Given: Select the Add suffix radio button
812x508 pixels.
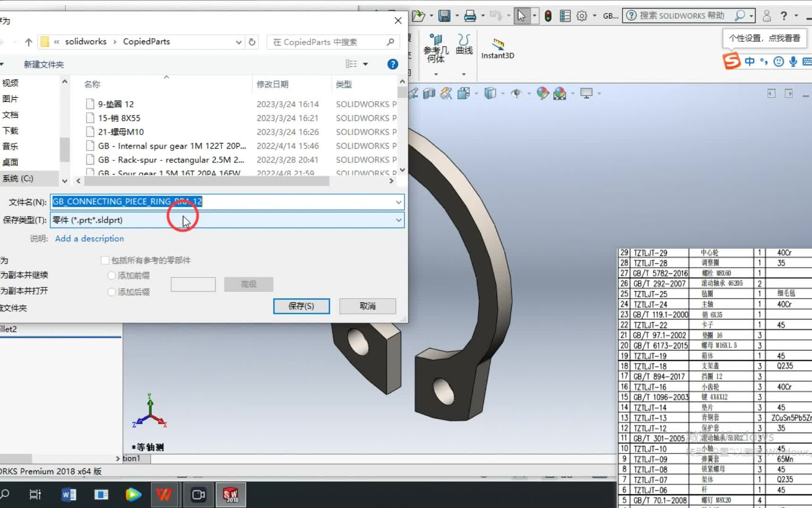Looking at the screenshot, I should 112,292.
